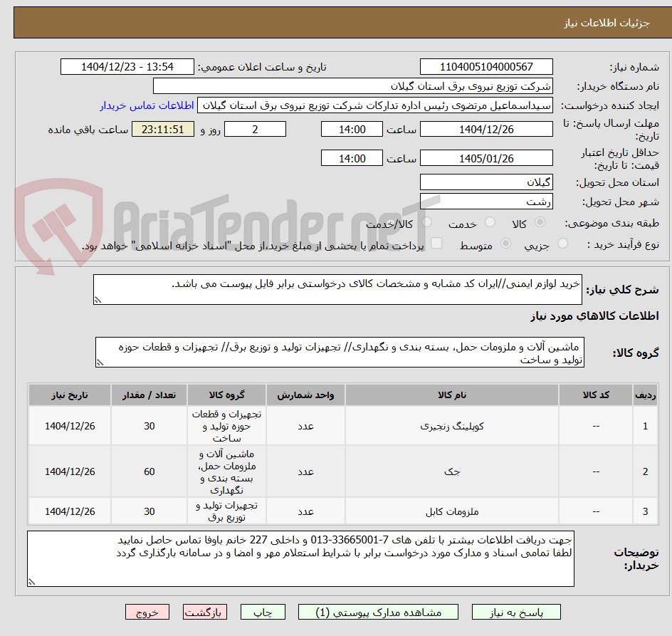Select the کالا/خدمت radio button
The width and height of the screenshot is (672, 636).
pos(426,222)
